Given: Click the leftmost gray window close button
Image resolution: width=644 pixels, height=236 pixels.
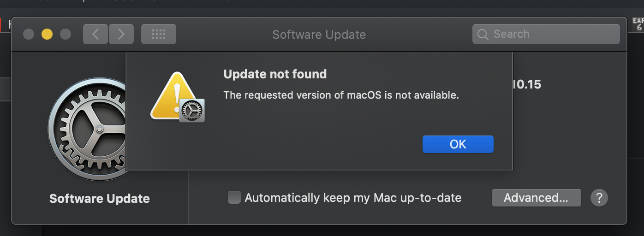Looking at the screenshot, I should click(x=29, y=34).
